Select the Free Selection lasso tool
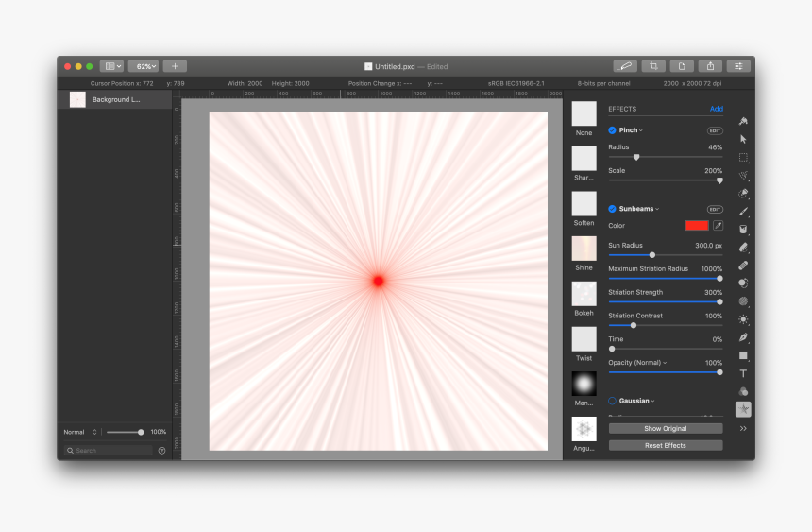Image resolution: width=812 pixels, height=532 pixels. coord(743,175)
